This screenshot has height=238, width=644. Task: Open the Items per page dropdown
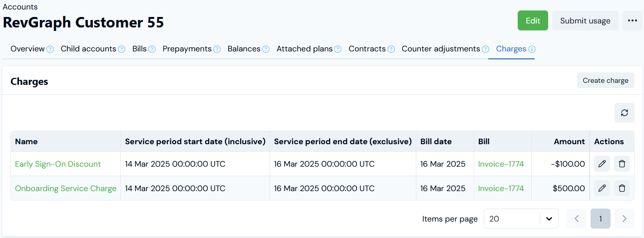coord(521,219)
